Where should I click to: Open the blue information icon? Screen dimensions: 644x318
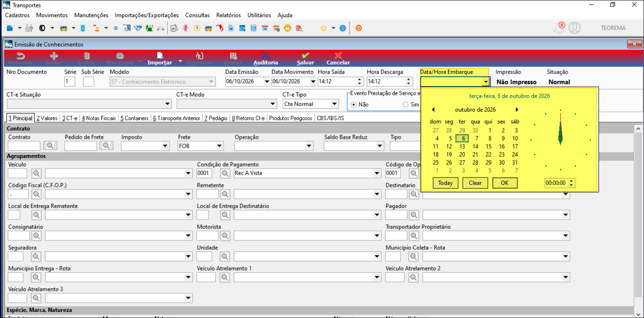click(343, 28)
